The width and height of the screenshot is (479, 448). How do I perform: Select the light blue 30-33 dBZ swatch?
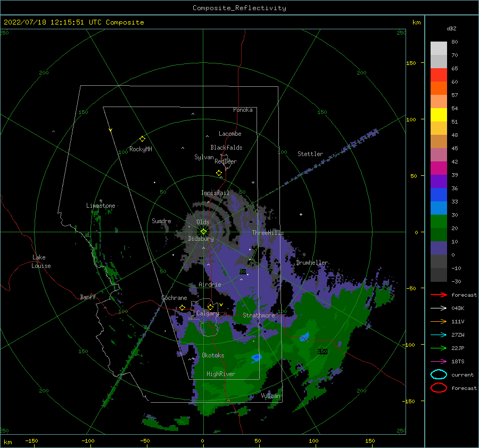point(439,208)
